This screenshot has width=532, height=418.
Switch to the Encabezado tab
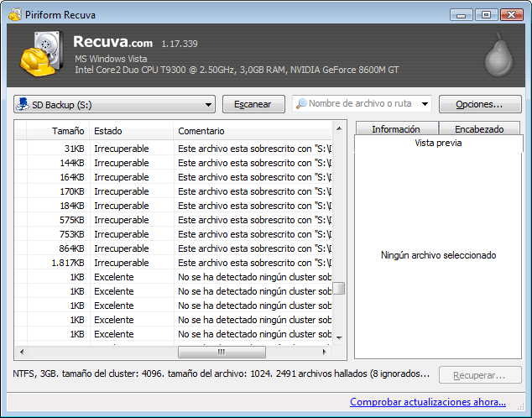[x=478, y=129]
